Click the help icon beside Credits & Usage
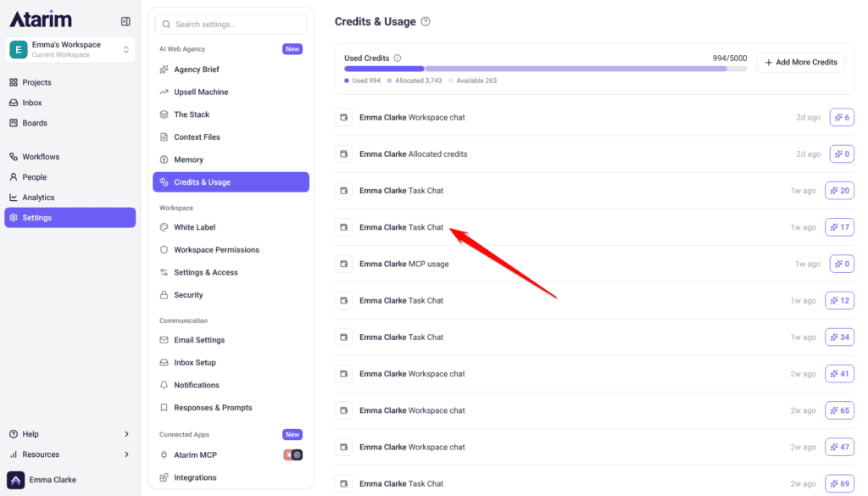This screenshot has width=868, height=496. [x=426, y=21]
